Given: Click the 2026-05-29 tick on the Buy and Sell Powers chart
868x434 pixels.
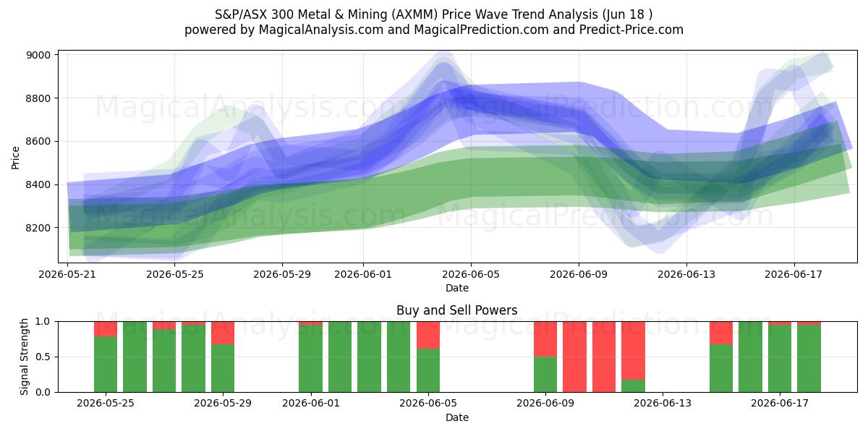Looking at the screenshot, I should [x=223, y=404].
